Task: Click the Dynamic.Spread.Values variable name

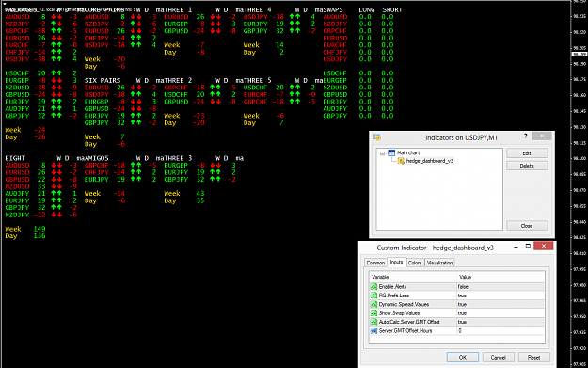Action: click(404, 304)
